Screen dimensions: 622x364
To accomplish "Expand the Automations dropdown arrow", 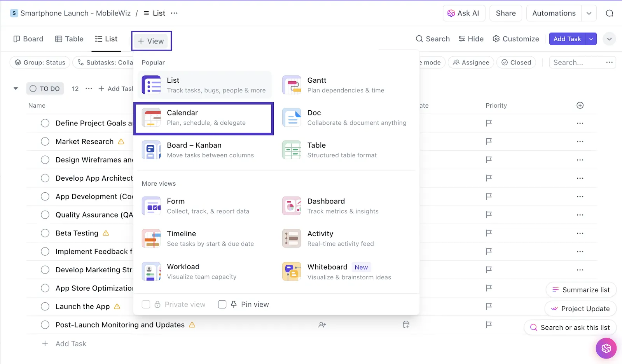I will (x=589, y=13).
